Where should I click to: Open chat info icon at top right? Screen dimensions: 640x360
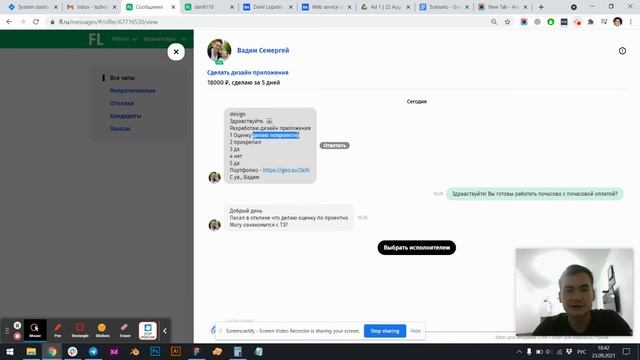click(x=622, y=51)
